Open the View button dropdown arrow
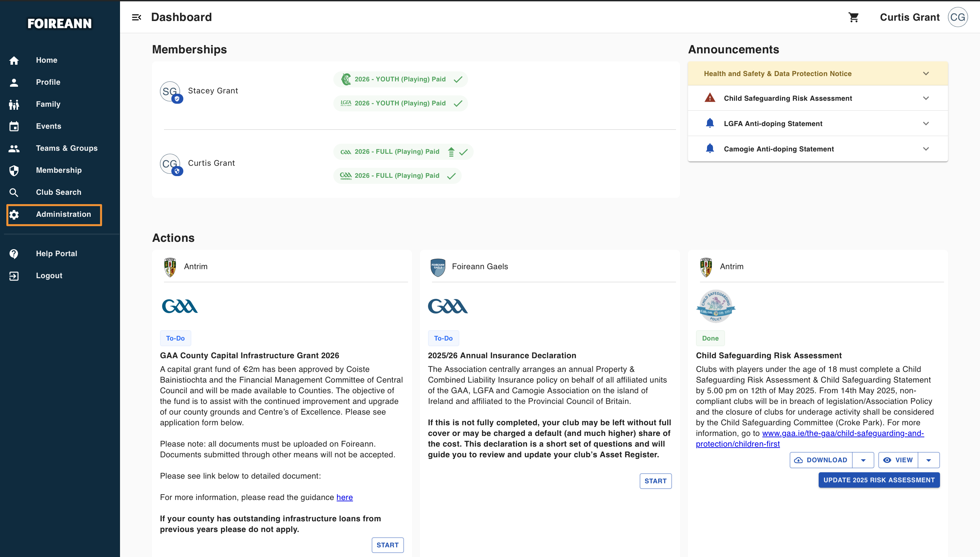Image resolution: width=980 pixels, height=557 pixels. pyautogui.click(x=929, y=460)
